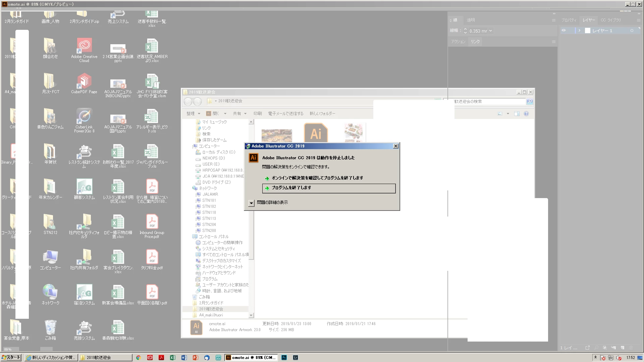Click the レイヤー 1 target circle
Viewport: 644px width, 362px height.
(x=632, y=31)
